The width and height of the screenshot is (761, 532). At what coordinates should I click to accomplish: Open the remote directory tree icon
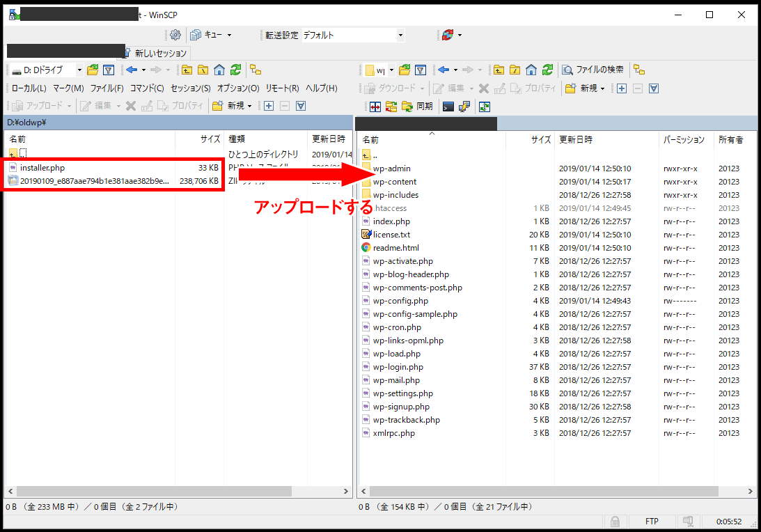click(638, 70)
